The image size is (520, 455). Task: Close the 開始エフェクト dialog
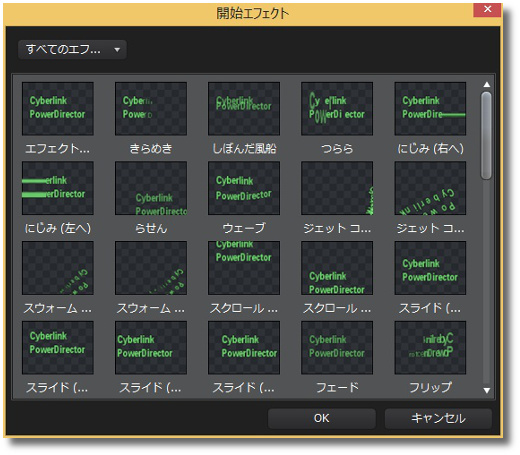(487, 9)
